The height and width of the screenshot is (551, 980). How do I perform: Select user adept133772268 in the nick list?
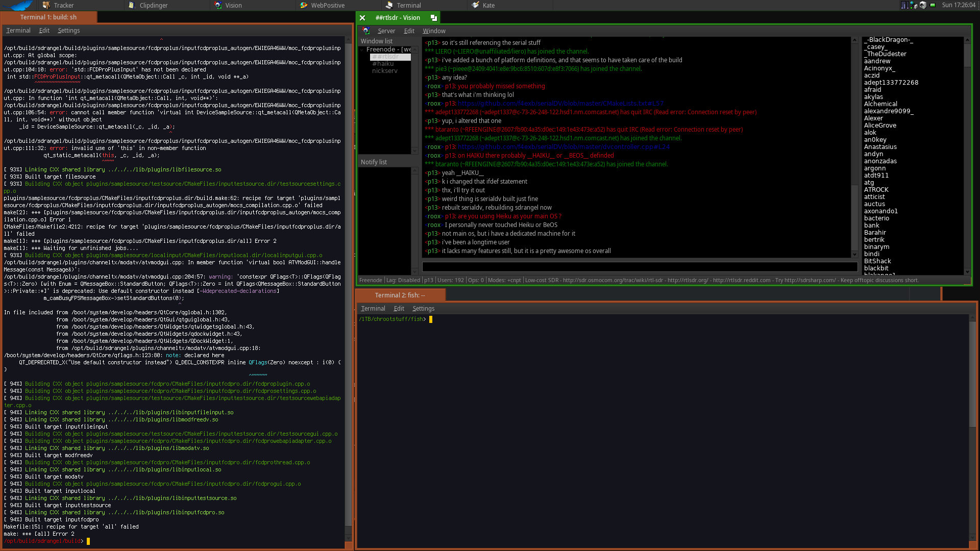(x=891, y=83)
